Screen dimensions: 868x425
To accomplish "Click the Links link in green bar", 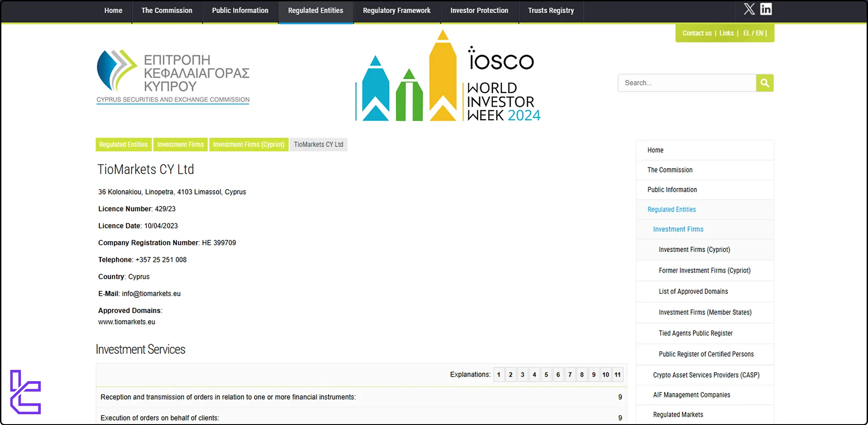I will 726,33.
